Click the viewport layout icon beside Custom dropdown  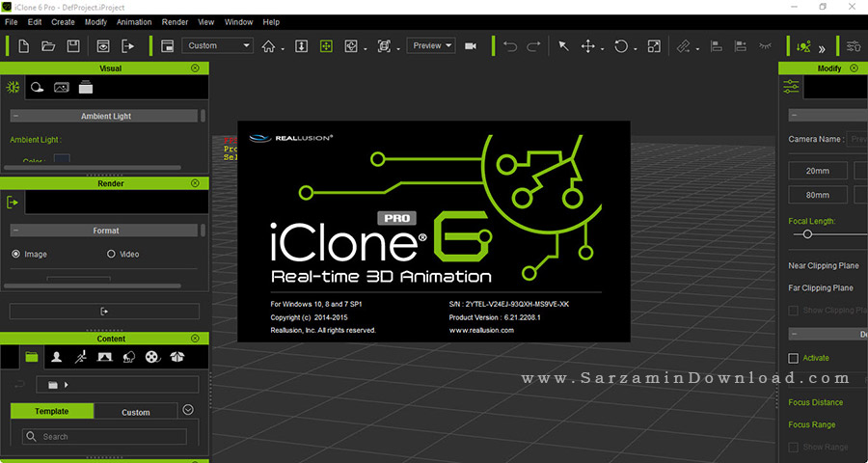pos(167,46)
